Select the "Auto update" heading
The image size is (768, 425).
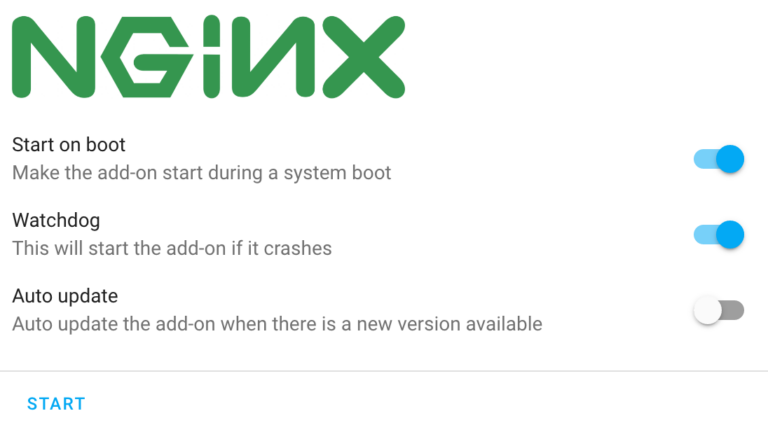[x=65, y=296]
